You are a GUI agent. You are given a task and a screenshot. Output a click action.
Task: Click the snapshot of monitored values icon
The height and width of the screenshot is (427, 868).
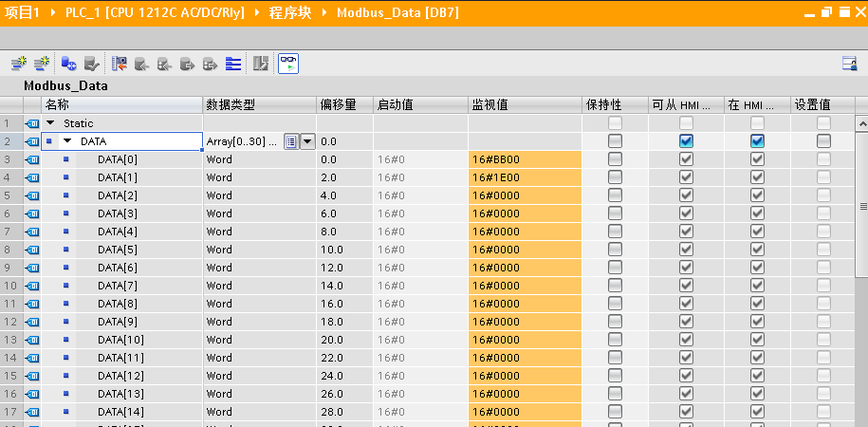coord(120,64)
